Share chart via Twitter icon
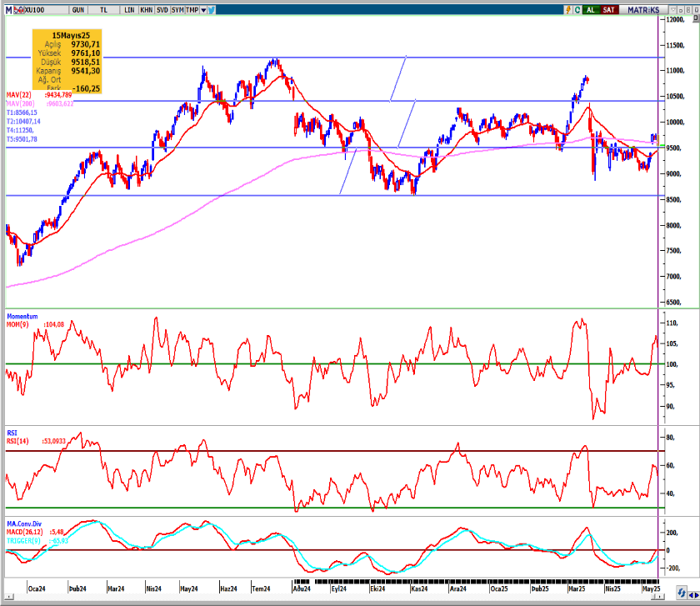The image size is (700, 606). pos(212,10)
